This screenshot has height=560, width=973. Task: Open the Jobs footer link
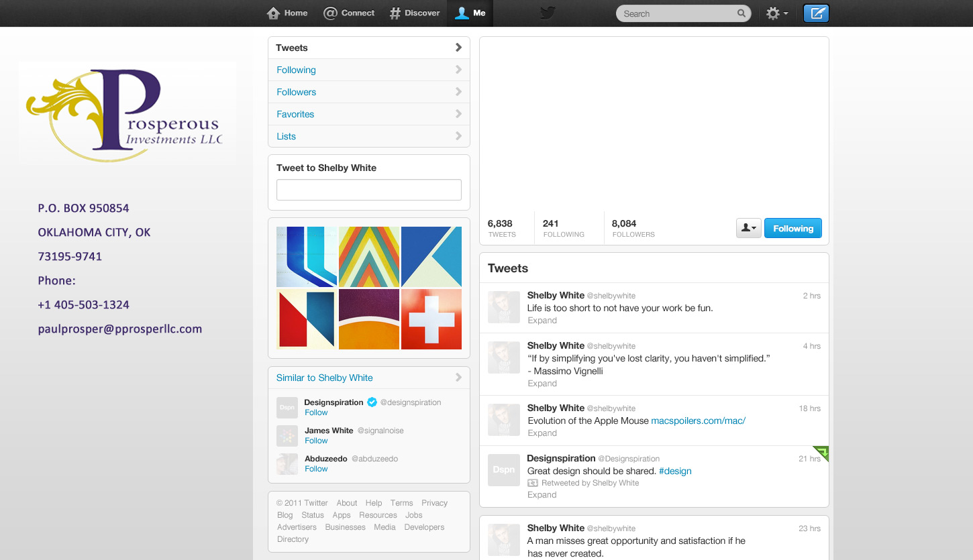coord(414,515)
